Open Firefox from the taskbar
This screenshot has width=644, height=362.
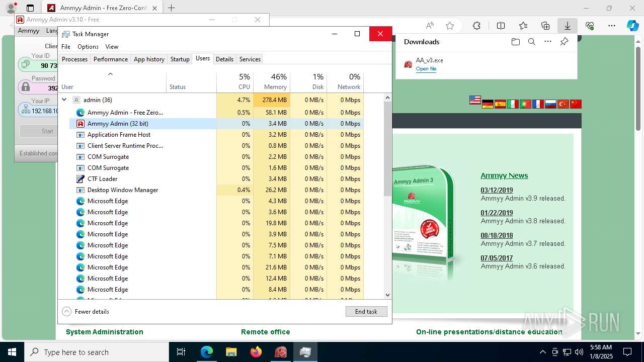coord(256,352)
